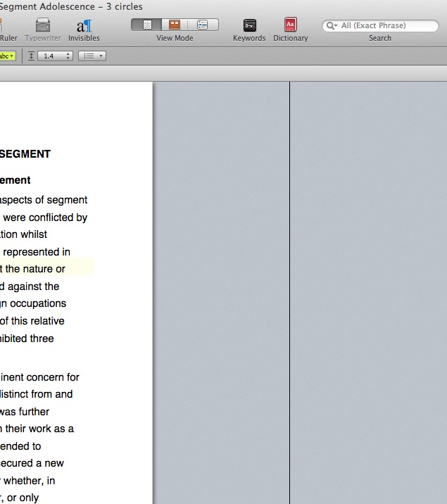The image size is (447, 504).
Task: Open the 1.4 line spacing dropdown
Action: 56,56
